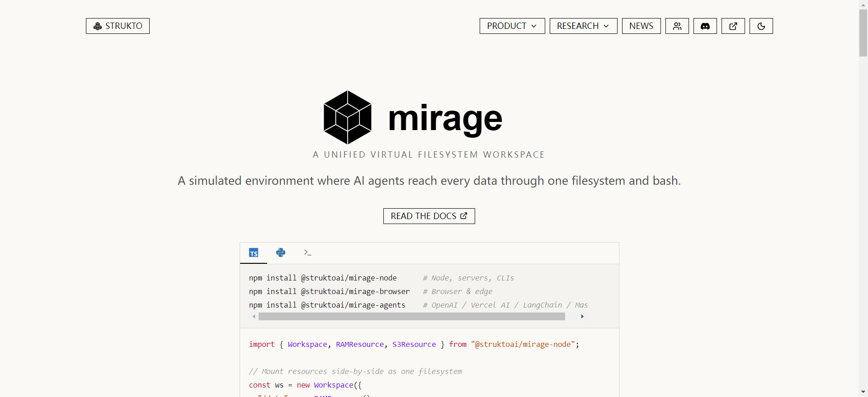This screenshot has width=868, height=397.
Task: Click "// Mount resources side-by-side" comment
Action: pos(356,371)
